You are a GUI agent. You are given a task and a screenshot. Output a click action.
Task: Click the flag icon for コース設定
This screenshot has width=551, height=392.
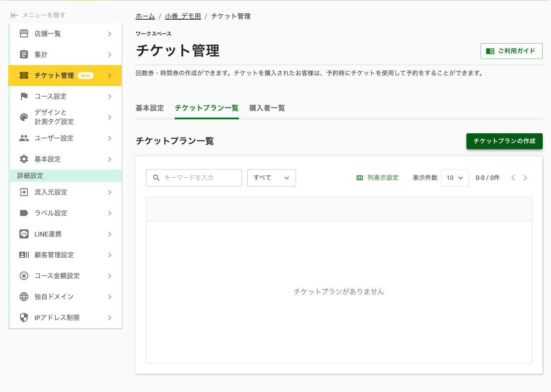tap(24, 96)
